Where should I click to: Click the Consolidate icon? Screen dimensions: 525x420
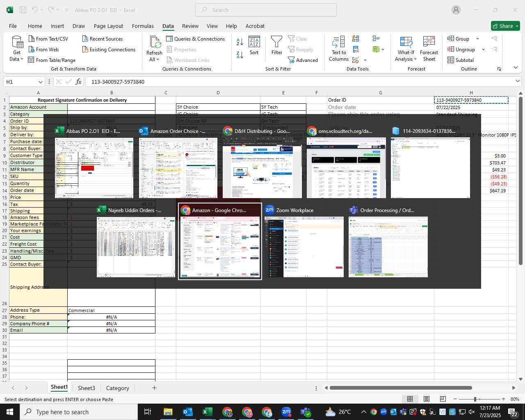tap(376, 39)
